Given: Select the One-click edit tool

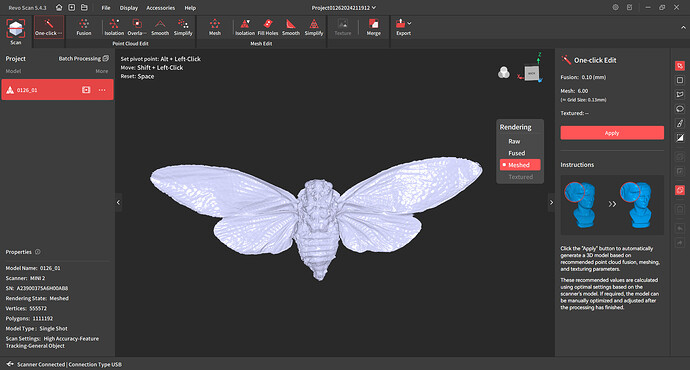Looking at the screenshot, I should (x=49, y=27).
